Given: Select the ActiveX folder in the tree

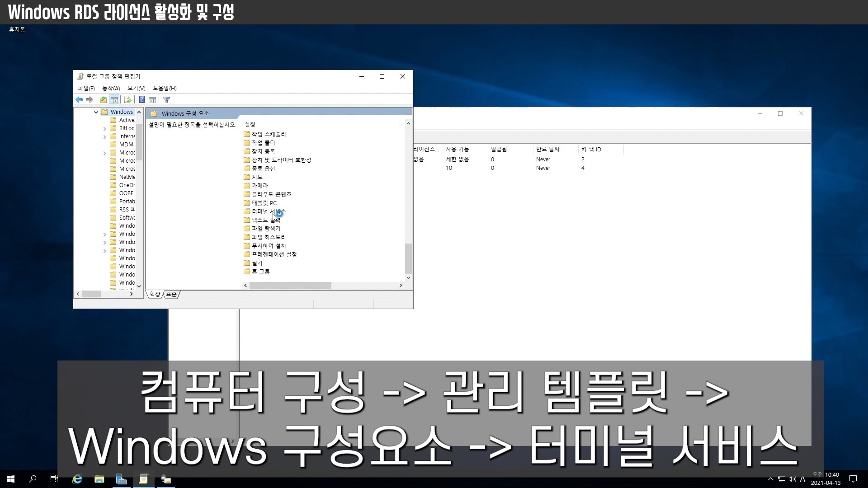Looking at the screenshot, I should (x=123, y=120).
